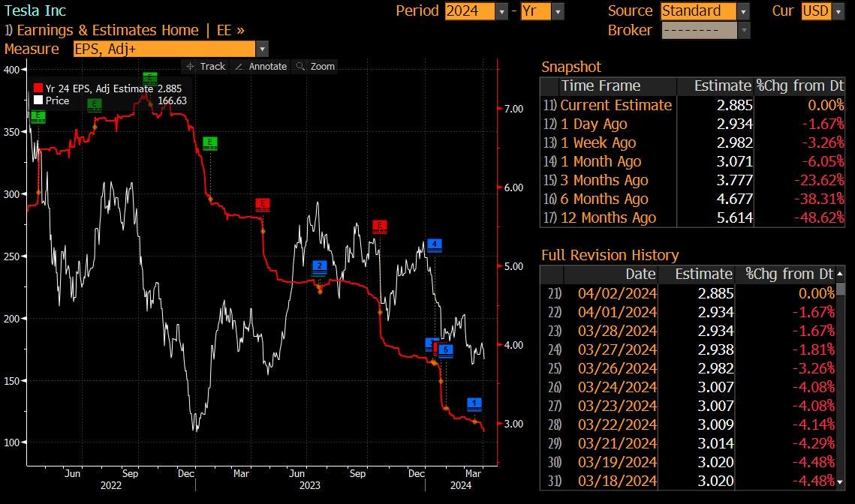
Task: Select 12 Months Ago snapshot row
Action: 693,217
